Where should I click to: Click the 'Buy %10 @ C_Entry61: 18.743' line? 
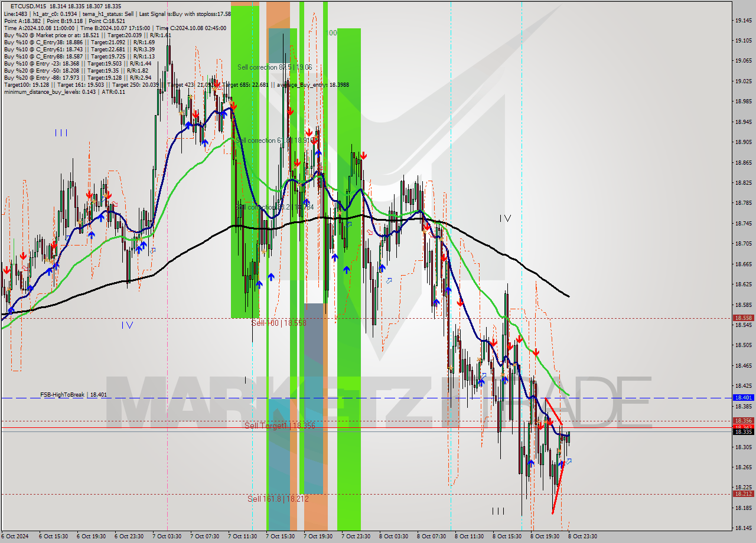[79, 49]
